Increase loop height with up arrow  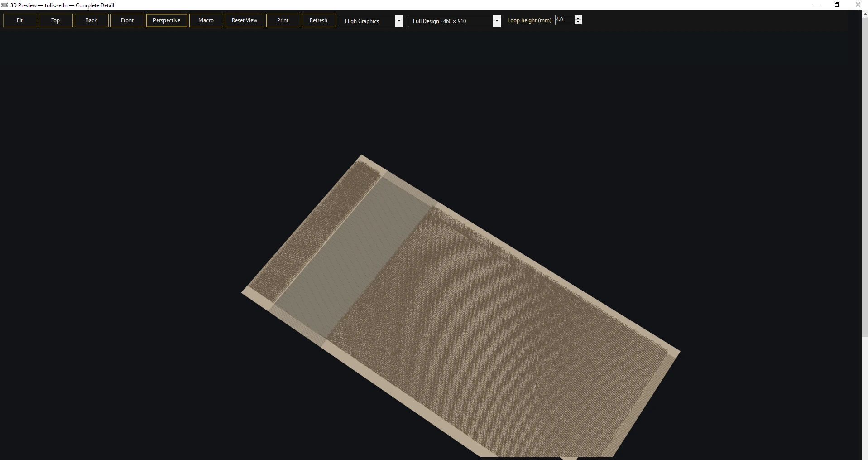(x=578, y=18)
